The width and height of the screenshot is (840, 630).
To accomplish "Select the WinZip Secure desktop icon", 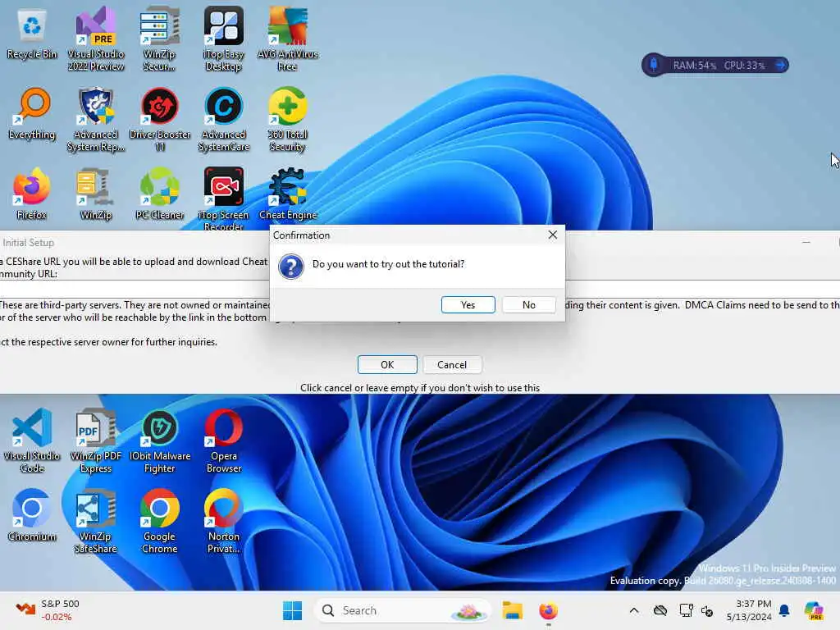I will 159,39.
